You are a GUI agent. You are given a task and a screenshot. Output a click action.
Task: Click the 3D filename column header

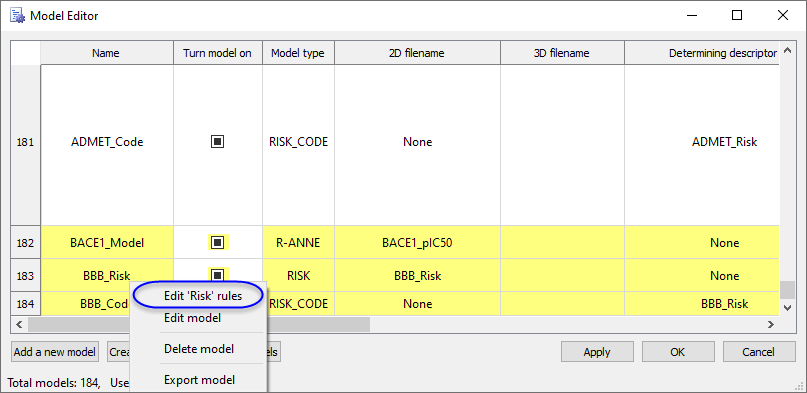click(x=562, y=53)
